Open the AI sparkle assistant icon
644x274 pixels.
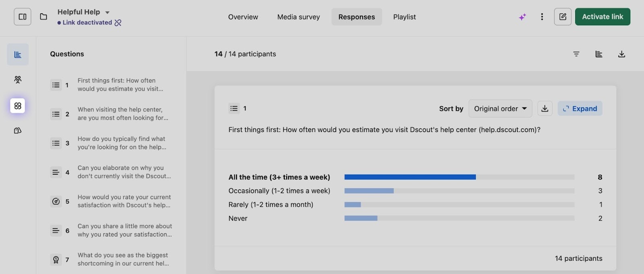(522, 17)
